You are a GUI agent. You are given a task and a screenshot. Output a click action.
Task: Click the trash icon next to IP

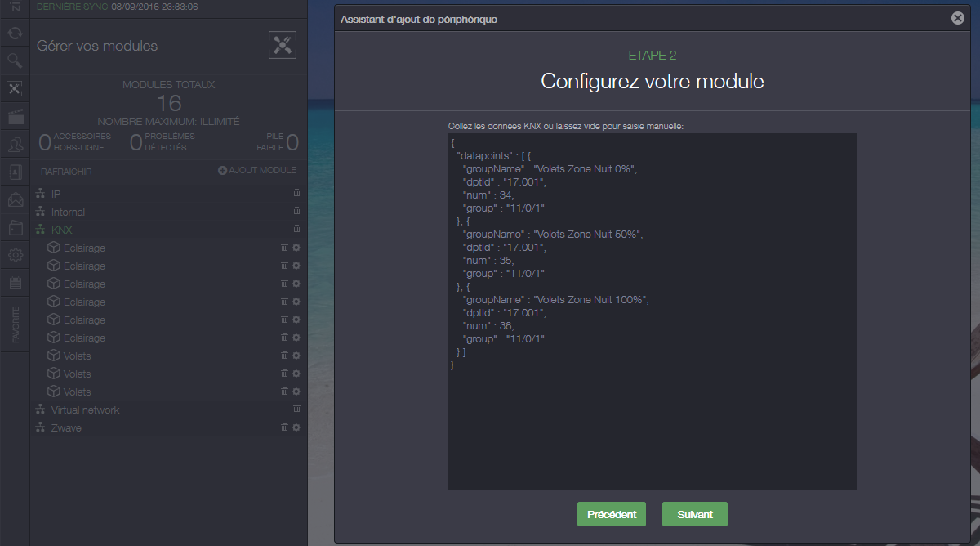[296, 194]
